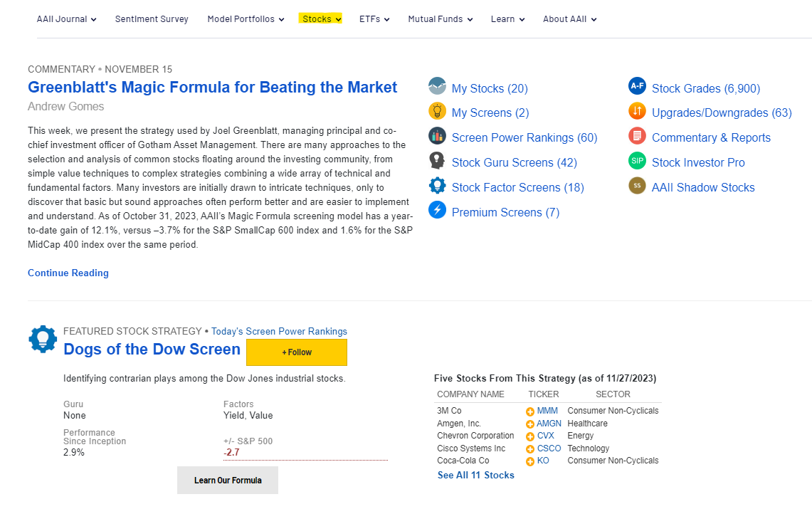Image resolution: width=812 pixels, height=509 pixels.
Task: Open Stock Factor Screens (18) link
Action: 518,187
